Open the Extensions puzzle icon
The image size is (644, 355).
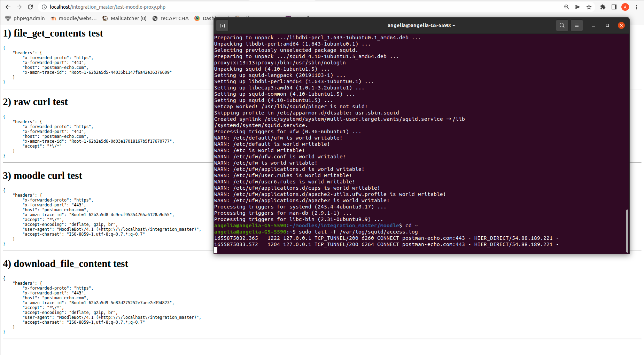603,7
